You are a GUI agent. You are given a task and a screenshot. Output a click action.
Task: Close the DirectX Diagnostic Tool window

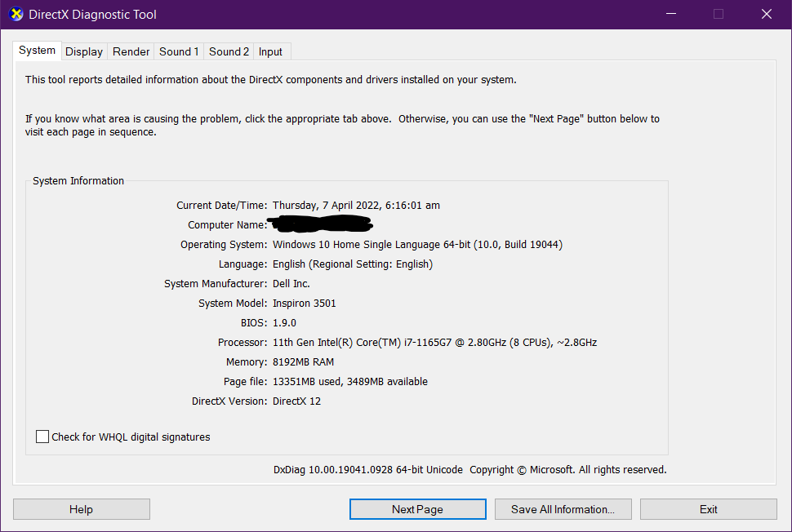[766, 15]
